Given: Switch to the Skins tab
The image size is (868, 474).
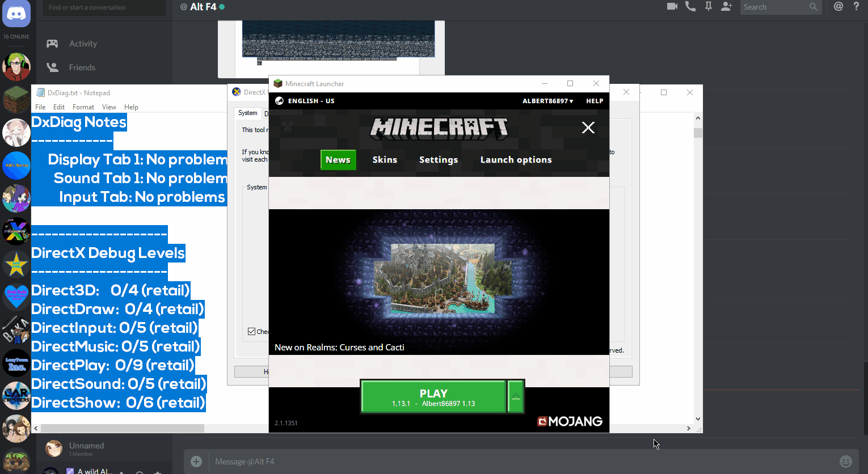Looking at the screenshot, I should [x=385, y=160].
